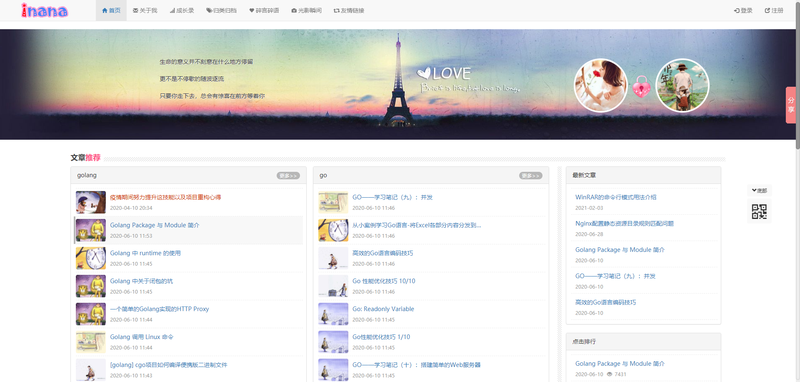Open the heart-icon menu item
This screenshot has height=382, width=800.
(264, 10)
